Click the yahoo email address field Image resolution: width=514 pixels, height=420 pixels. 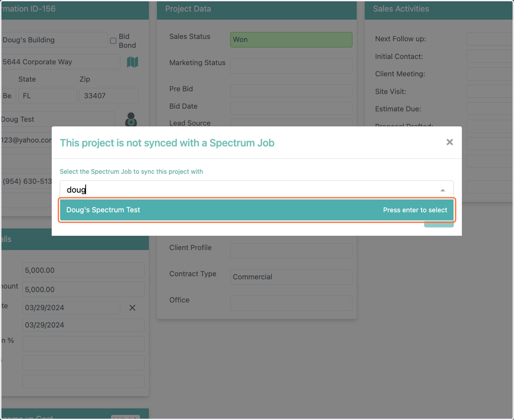coord(26,140)
